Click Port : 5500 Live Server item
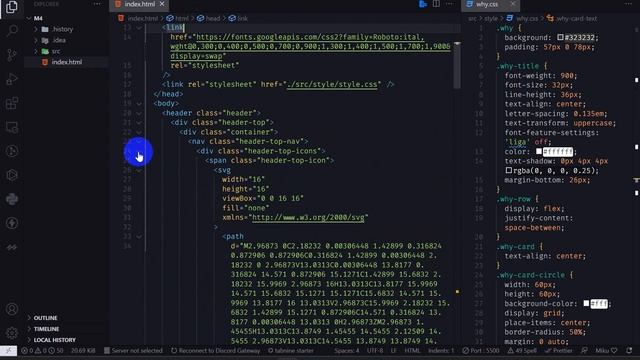 click(x=481, y=350)
